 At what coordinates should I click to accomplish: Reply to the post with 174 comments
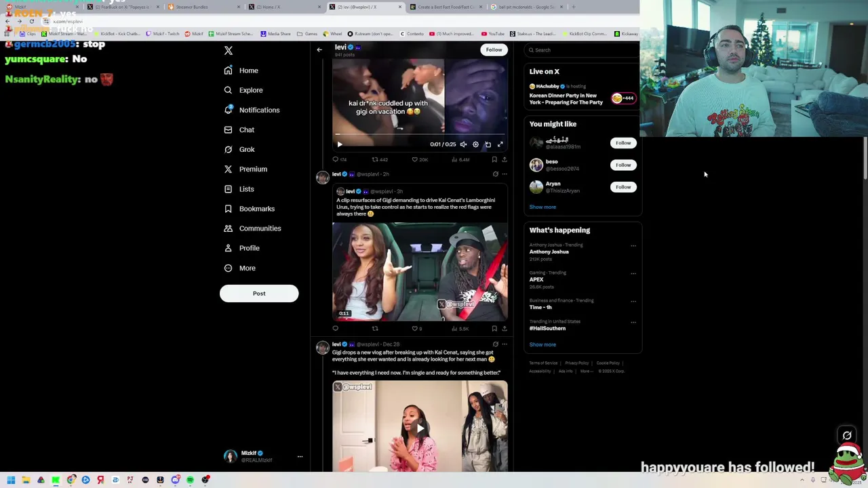(339, 159)
